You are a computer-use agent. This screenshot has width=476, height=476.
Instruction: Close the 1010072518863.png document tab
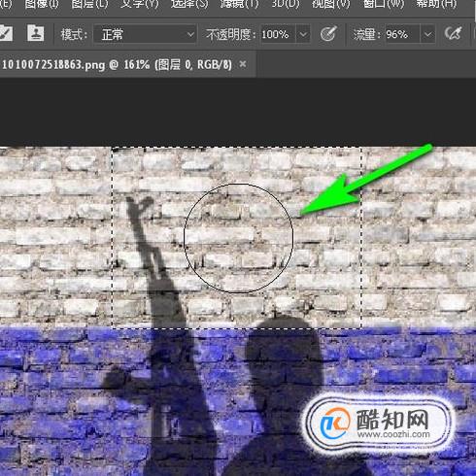point(243,64)
